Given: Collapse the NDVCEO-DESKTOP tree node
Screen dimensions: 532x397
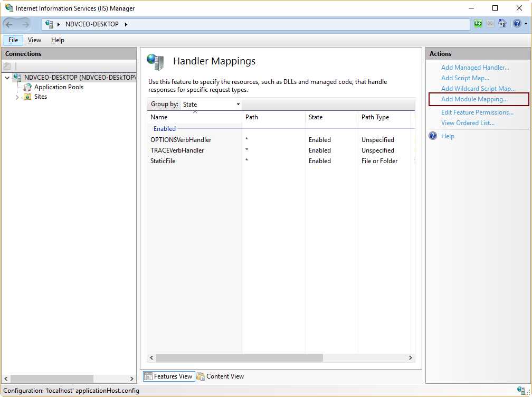Looking at the screenshot, I should (7, 77).
